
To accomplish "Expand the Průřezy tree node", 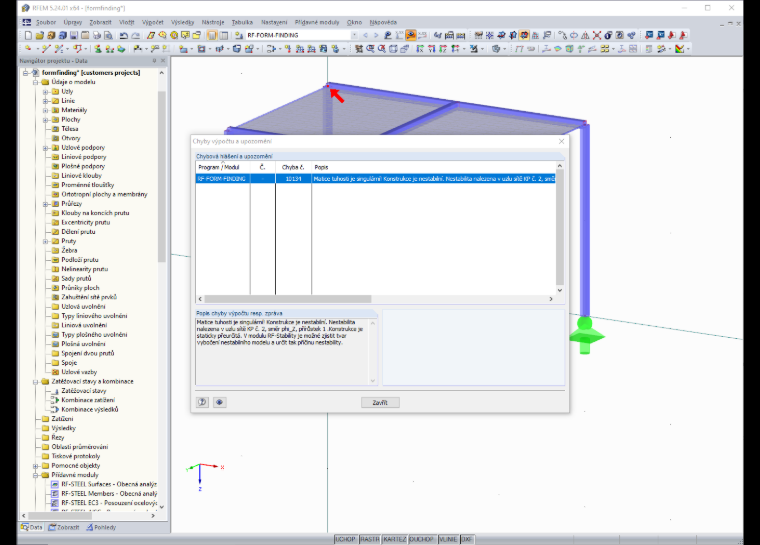I will [45, 204].
